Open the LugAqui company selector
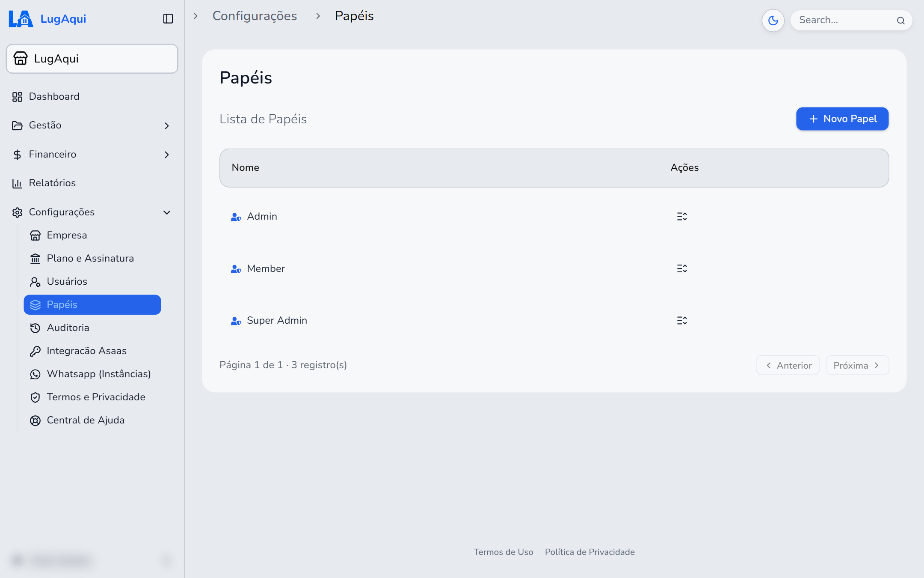The height and width of the screenshot is (578, 924). click(x=92, y=59)
